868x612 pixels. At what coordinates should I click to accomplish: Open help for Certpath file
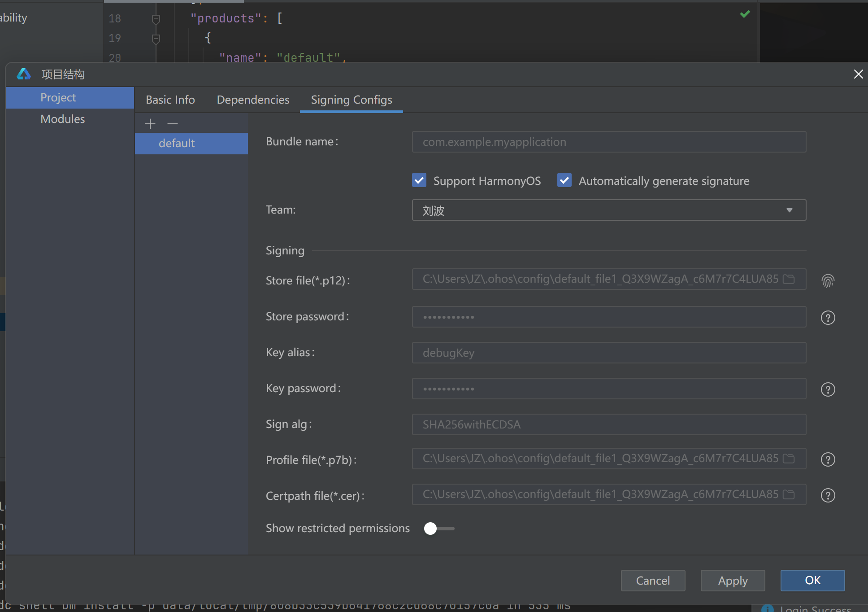(x=828, y=495)
